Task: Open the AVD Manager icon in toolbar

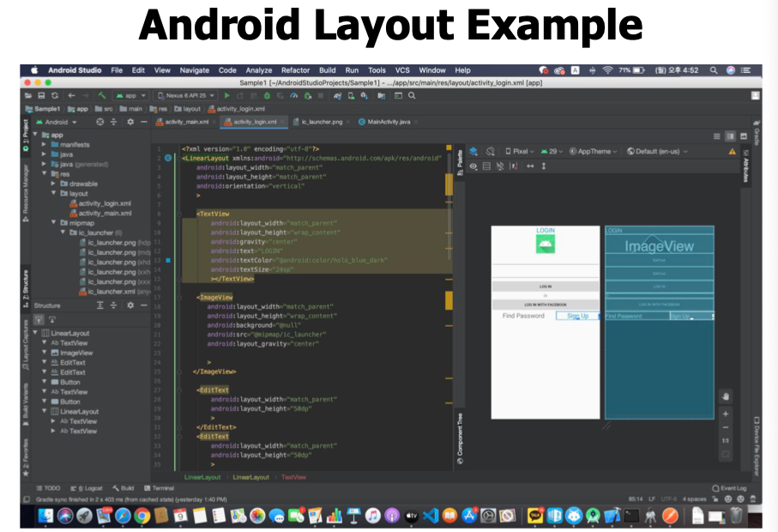Action: (x=351, y=95)
